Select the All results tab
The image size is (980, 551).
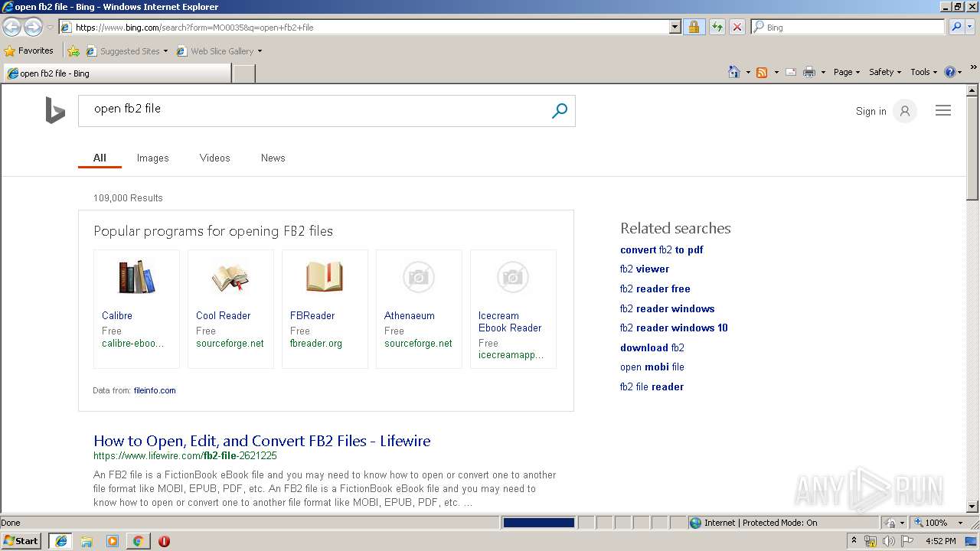pos(100,158)
